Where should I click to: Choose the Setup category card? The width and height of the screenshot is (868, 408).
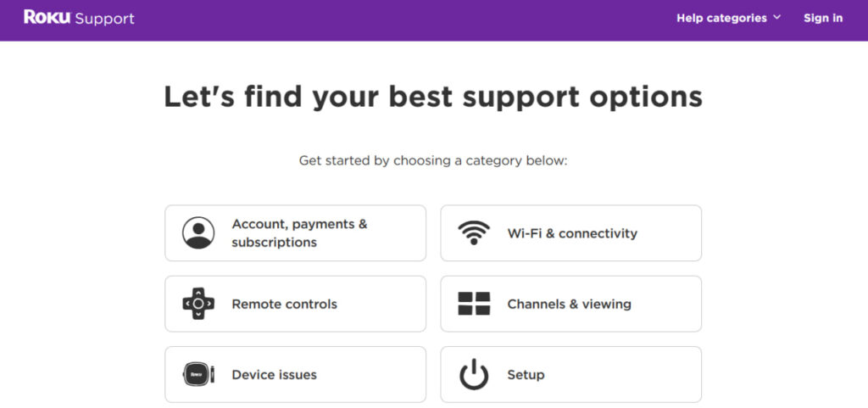(x=570, y=375)
